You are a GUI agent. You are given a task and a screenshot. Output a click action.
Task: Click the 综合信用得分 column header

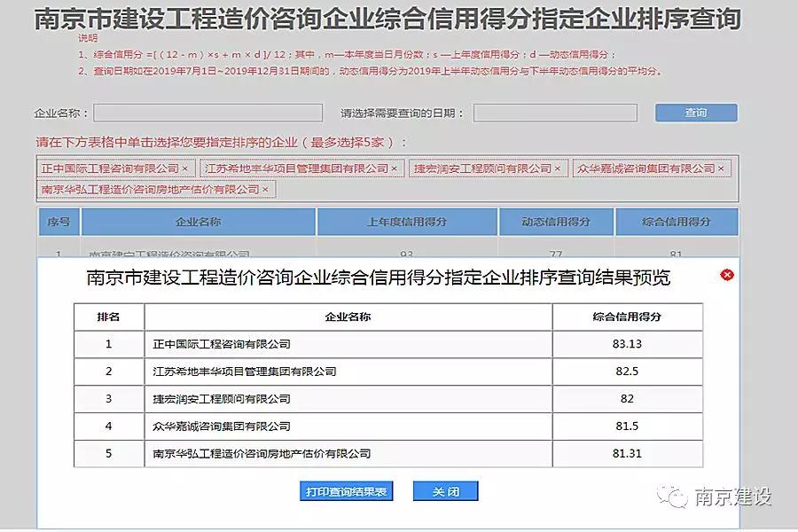(x=677, y=222)
